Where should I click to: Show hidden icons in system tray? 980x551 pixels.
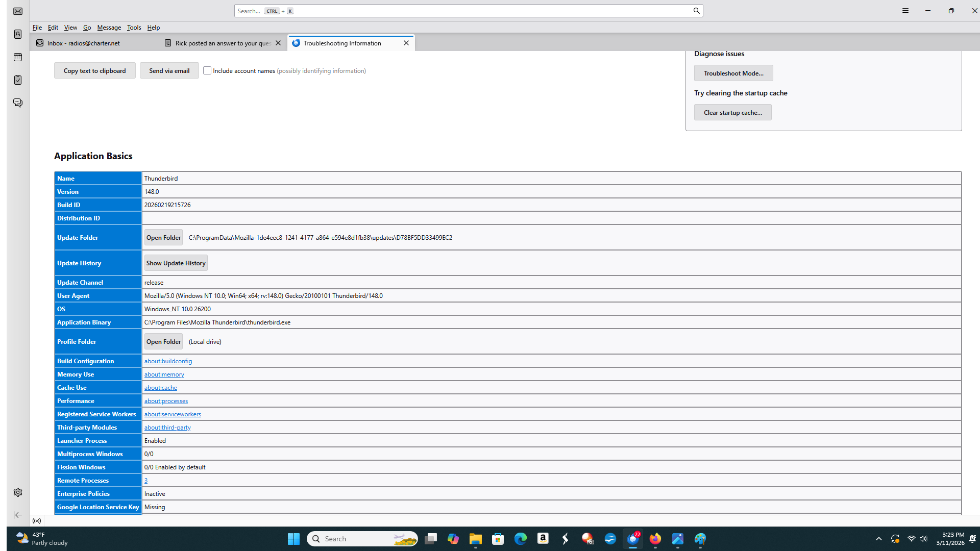[879, 539]
